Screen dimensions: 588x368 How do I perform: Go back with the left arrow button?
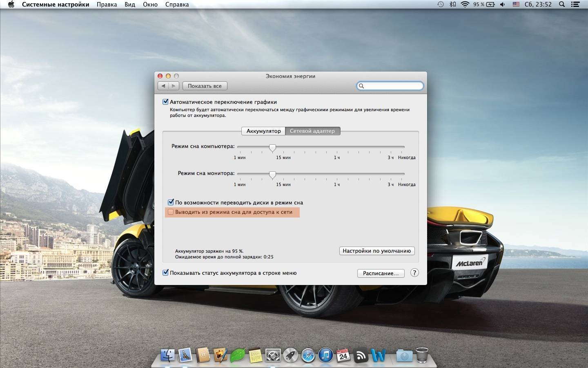pos(163,86)
